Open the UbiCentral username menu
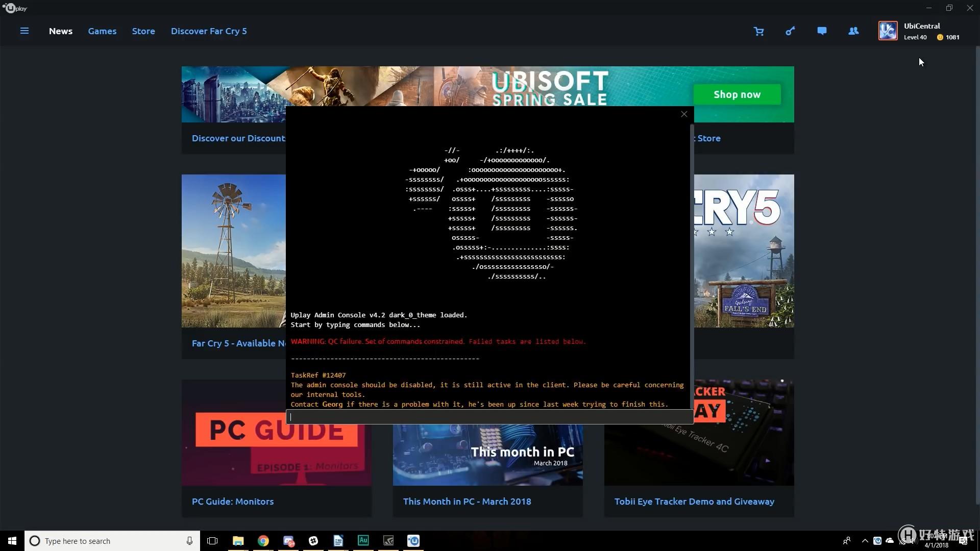This screenshot has height=551, width=980. [922, 26]
